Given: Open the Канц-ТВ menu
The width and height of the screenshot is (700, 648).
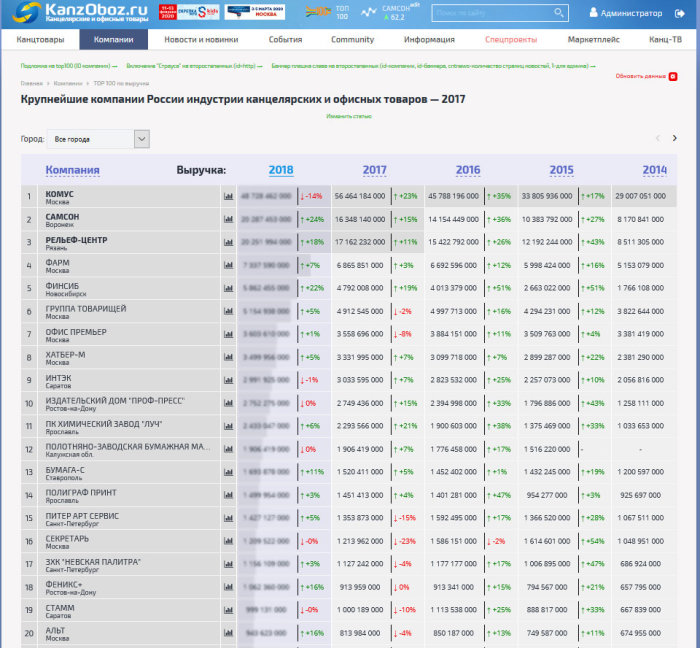Looking at the screenshot, I should click(665, 39).
